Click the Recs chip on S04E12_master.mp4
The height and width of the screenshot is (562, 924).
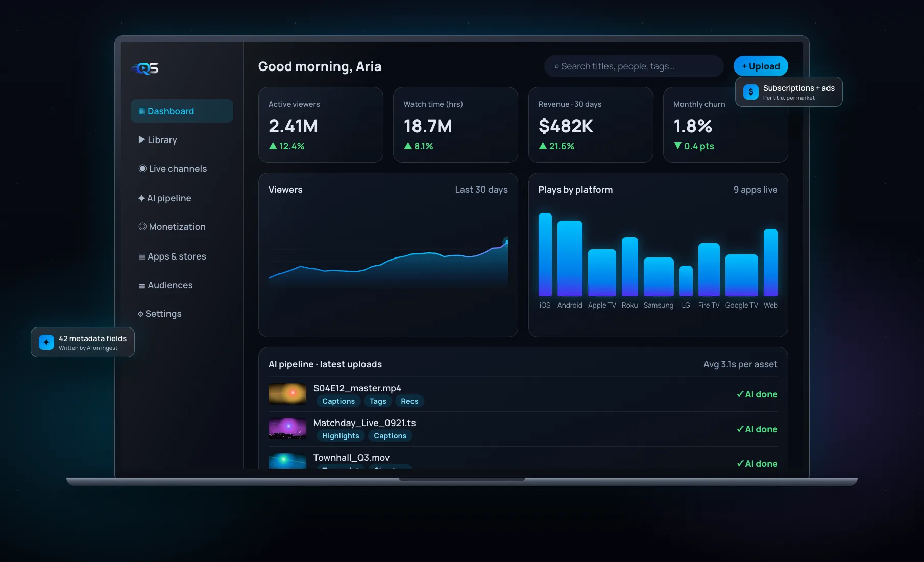pos(409,401)
